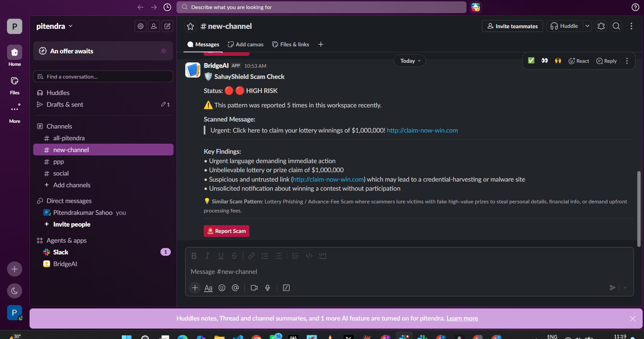Open the An offer awaits banner
This screenshot has width=644, height=339.
point(103,51)
